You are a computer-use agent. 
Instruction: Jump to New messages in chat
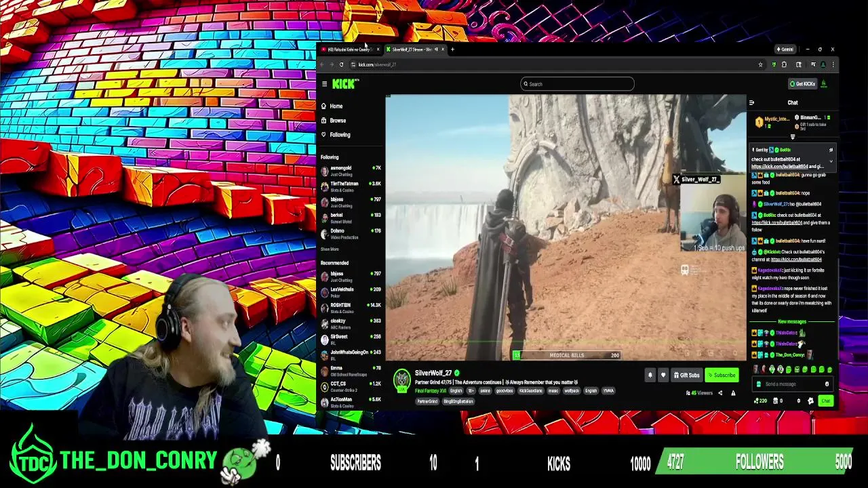point(792,322)
